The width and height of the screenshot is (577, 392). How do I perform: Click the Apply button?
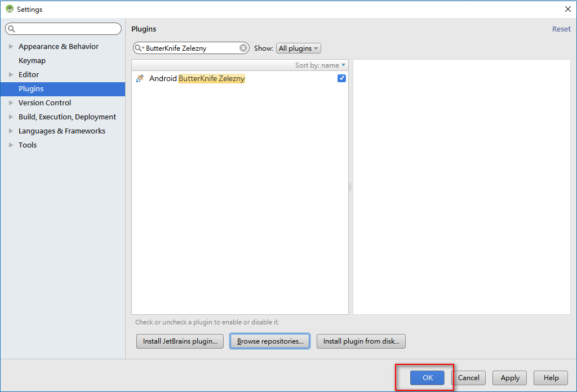click(x=509, y=378)
